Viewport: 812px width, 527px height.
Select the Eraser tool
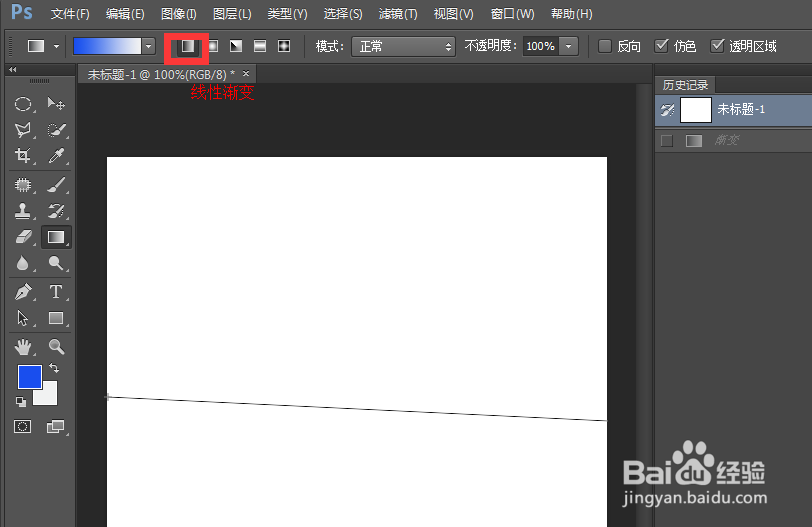tap(23, 237)
